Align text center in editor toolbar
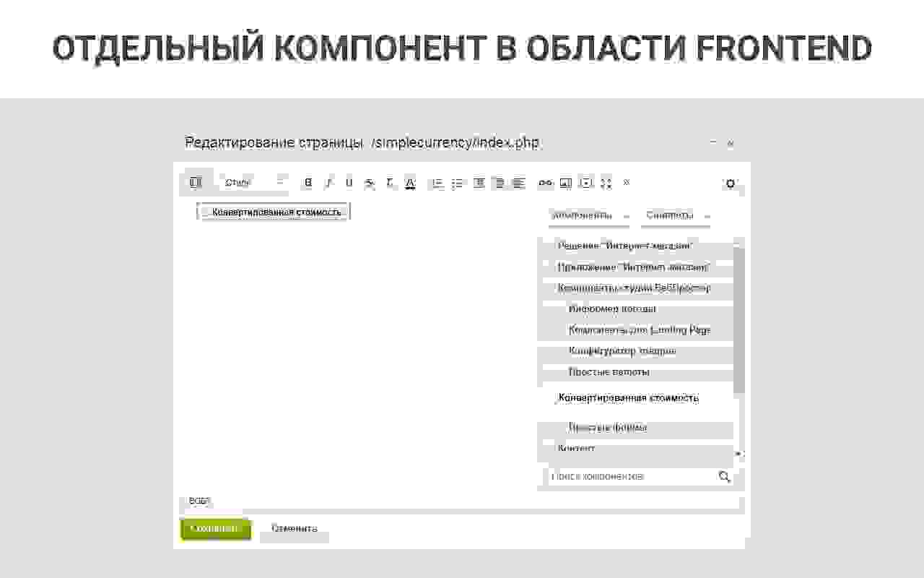Screen dimensions: 924x578 tap(498, 183)
